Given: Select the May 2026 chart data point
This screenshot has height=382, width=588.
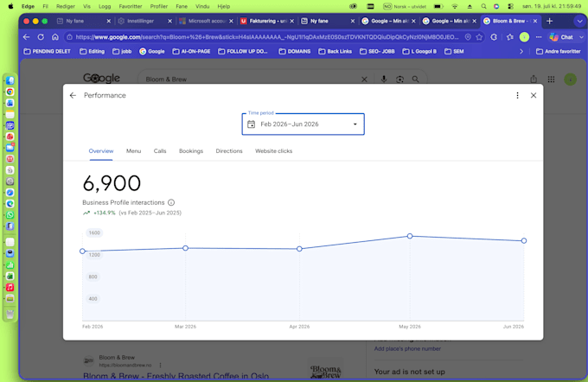Looking at the screenshot, I should point(410,236).
